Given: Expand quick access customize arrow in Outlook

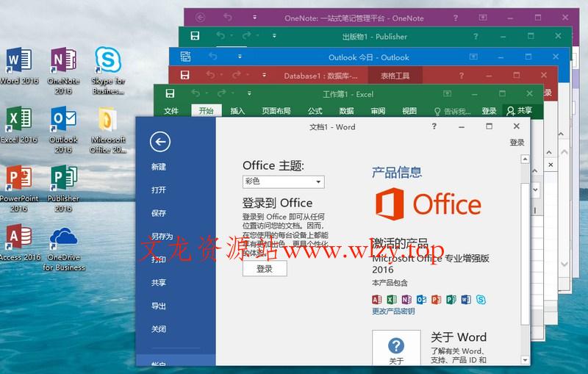Looking at the screenshot, I should (x=240, y=57).
